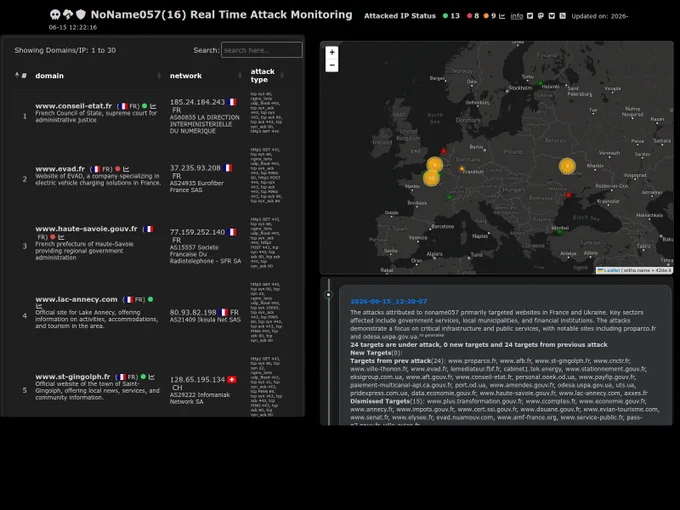This screenshot has height=510, width=680.
Task: Click green status dot for www.st-gingolph.fr
Action: point(143,377)
